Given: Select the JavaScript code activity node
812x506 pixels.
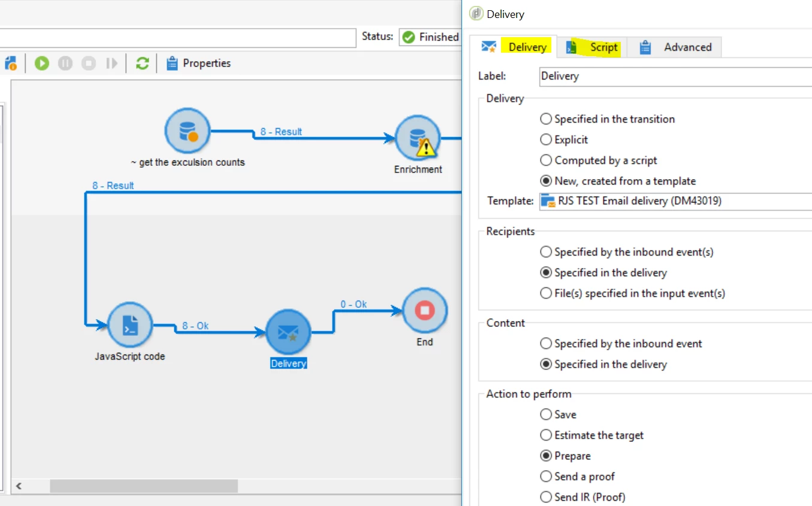Looking at the screenshot, I should 130,325.
